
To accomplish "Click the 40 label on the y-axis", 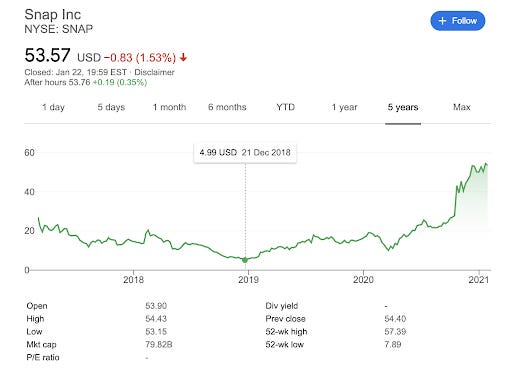I will 29,192.
